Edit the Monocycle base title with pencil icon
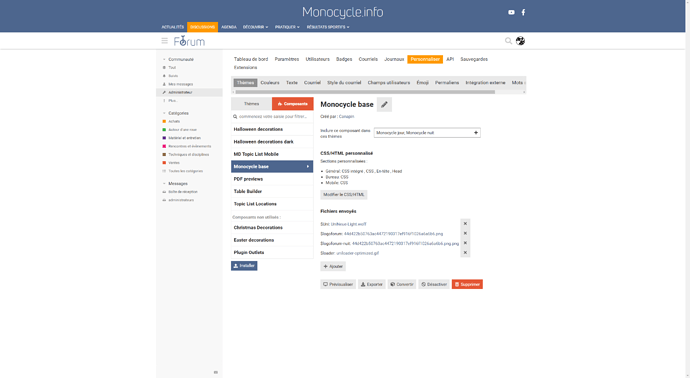 pyautogui.click(x=384, y=105)
